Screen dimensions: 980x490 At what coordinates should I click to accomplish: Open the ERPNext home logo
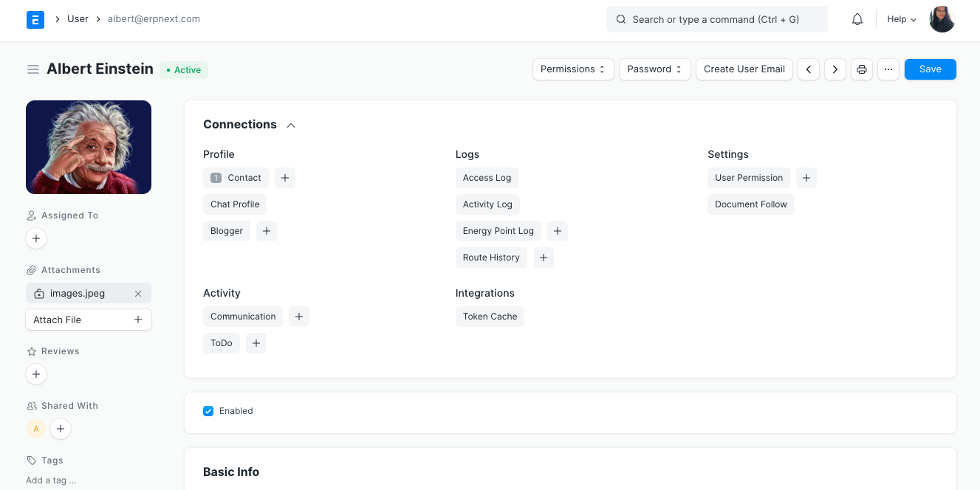click(x=35, y=19)
